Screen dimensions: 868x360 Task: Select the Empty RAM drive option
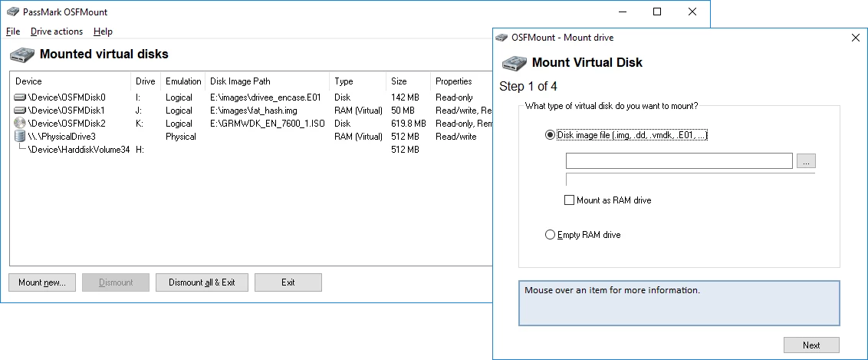coord(550,235)
